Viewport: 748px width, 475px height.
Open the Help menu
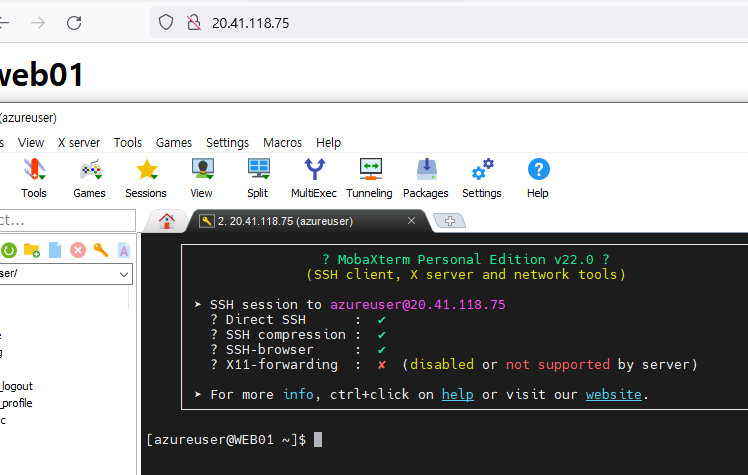(x=329, y=143)
